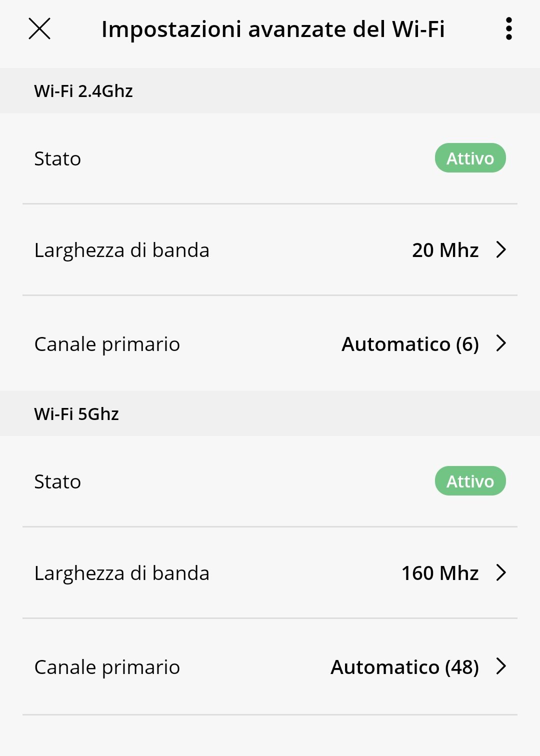Close the advanced Wi-Fi settings screen

click(39, 28)
